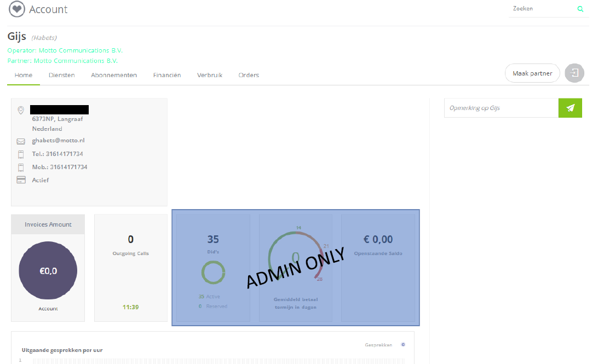The height and width of the screenshot is (364, 598).
Task: Click the Mob.: 31614171734 text
Action: 60,167
